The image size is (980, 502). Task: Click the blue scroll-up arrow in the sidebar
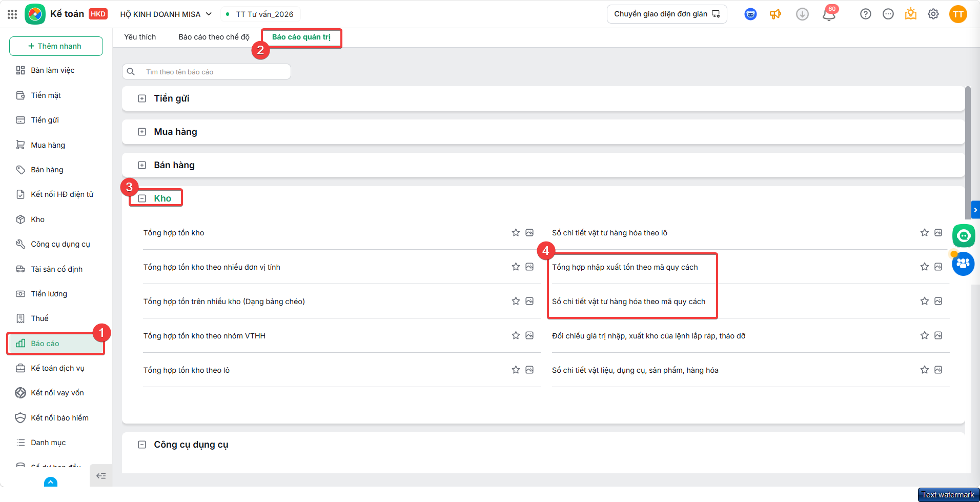pos(51,482)
